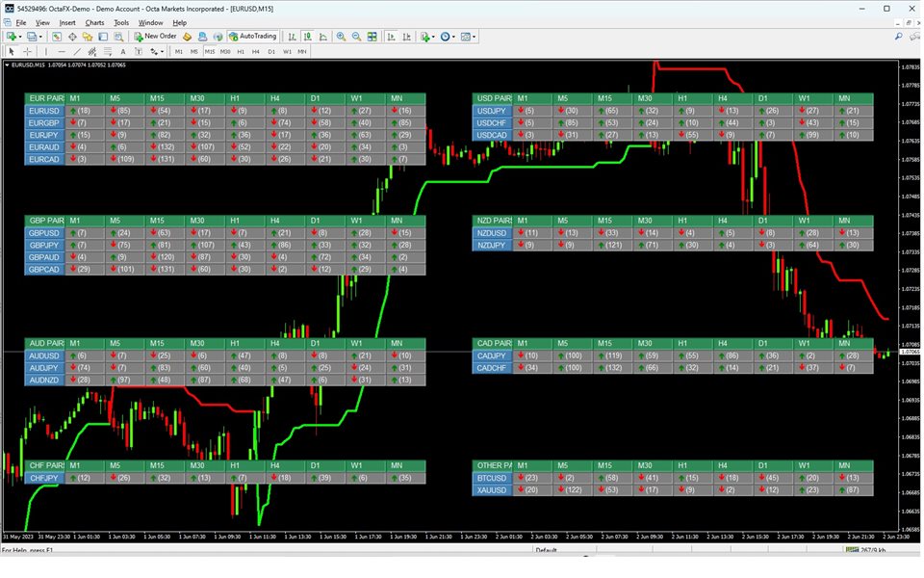Expand the Templates dropdown arrow
The image size is (924, 578).
click(x=474, y=37)
